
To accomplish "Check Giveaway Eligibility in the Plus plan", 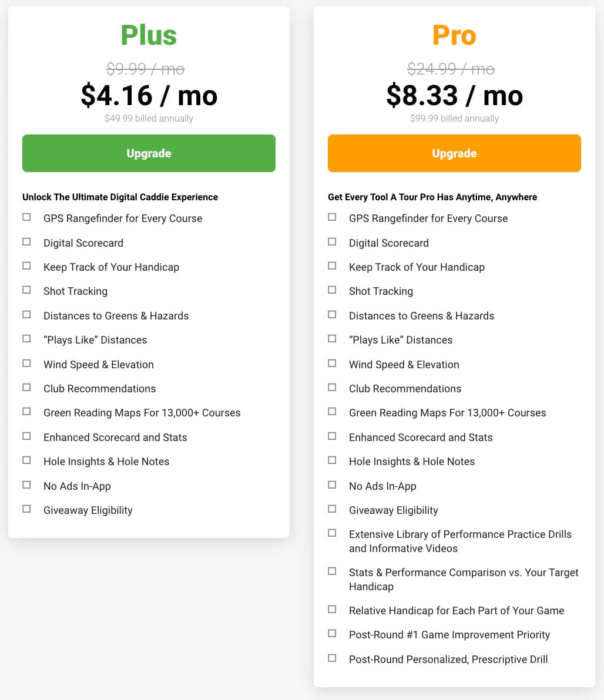I will click(27, 509).
